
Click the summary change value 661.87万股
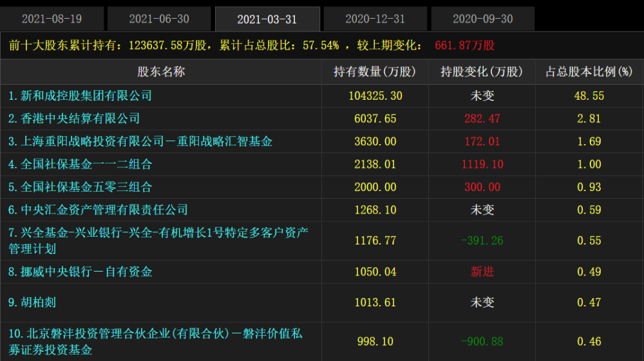[x=464, y=45]
